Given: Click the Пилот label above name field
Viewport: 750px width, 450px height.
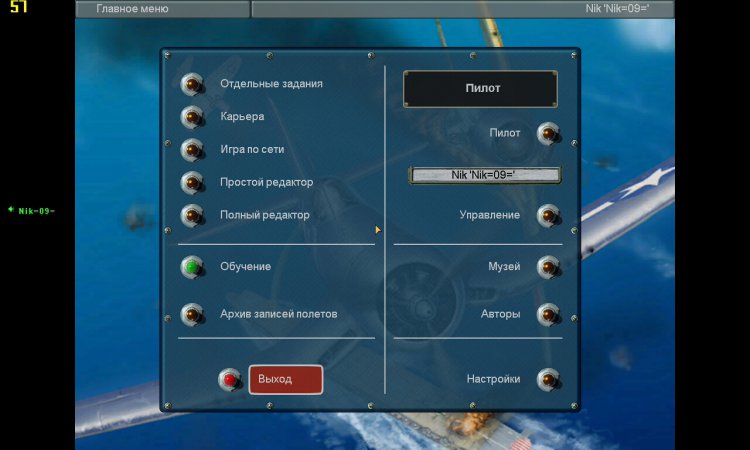Looking at the screenshot, I should coord(505,133).
